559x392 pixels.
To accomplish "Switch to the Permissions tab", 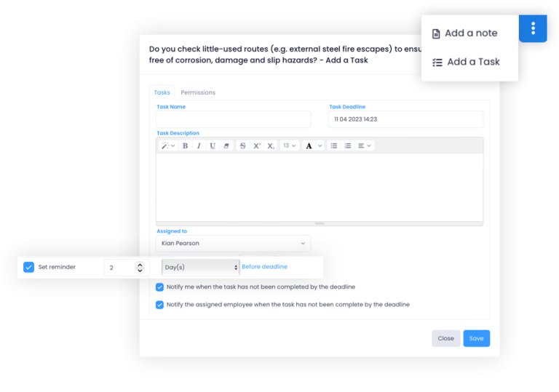I will 198,92.
